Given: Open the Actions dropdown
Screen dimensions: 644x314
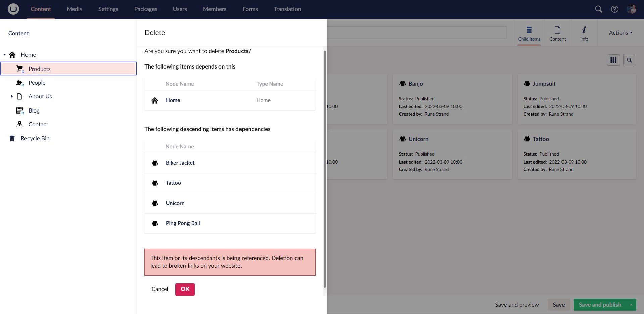Looking at the screenshot, I should (621, 33).
